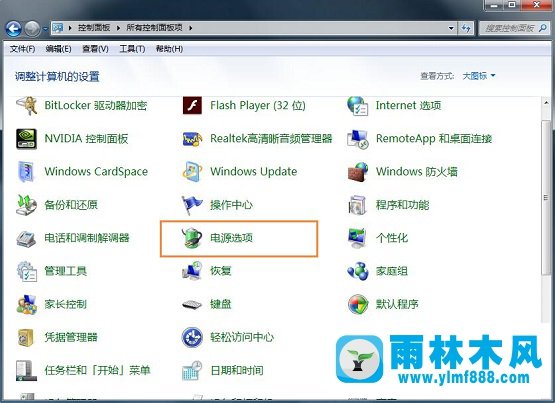This screenshot has width=555, height=403.
Task: Open 家长控制 icon
Action: 27,304
